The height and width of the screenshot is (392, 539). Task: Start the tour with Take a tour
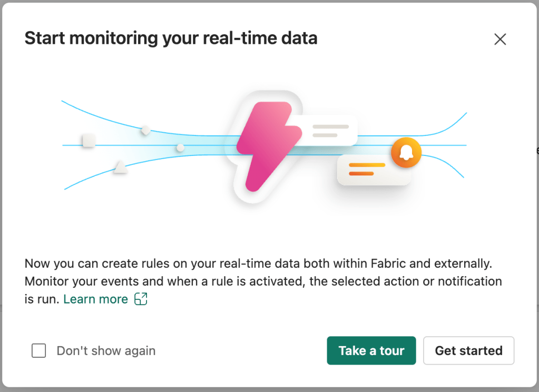pos(371,350)
